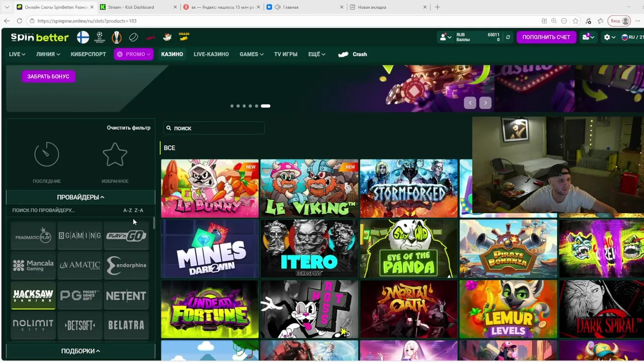Expand the LIVE menu
Image resolution: width=644 pixels, height=362 pixels.
[x=17, y=54]
